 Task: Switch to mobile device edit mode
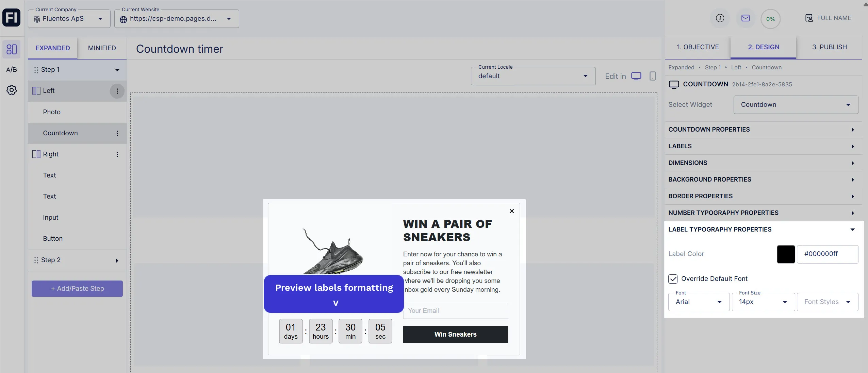pyautogui.click(x=652, y=76)
